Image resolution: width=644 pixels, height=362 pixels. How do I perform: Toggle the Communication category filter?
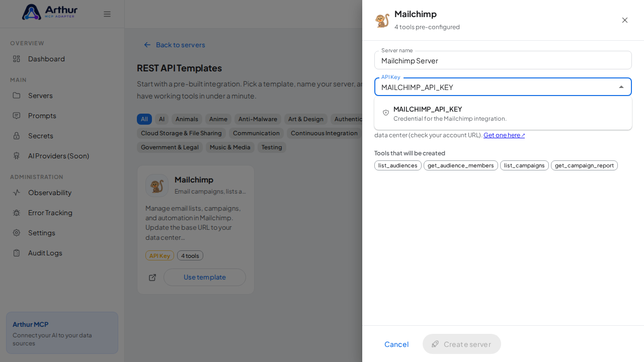pos(256,133)
